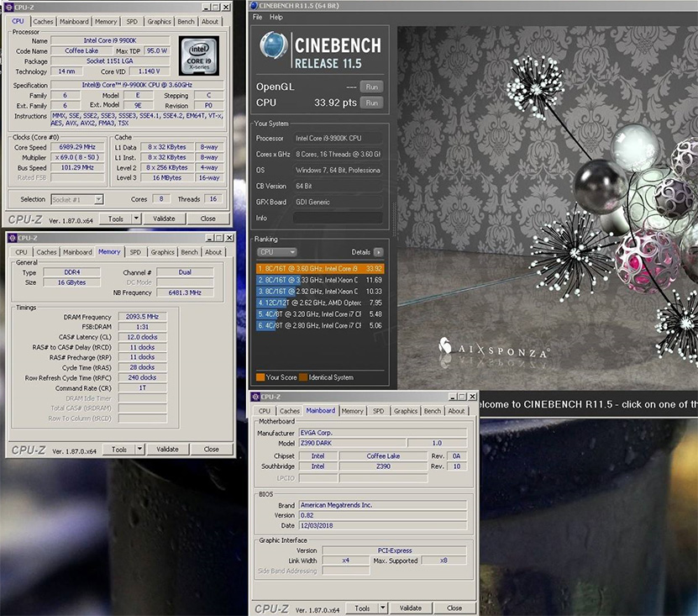
Task: Switch to SPD tab in top CPU-Z window
Action: (x=132, y=21)
